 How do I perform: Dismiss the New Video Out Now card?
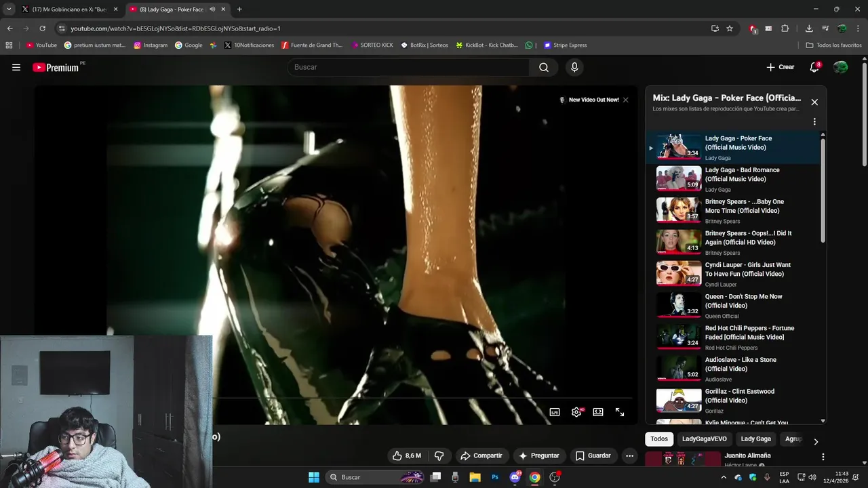click(625, 100)
